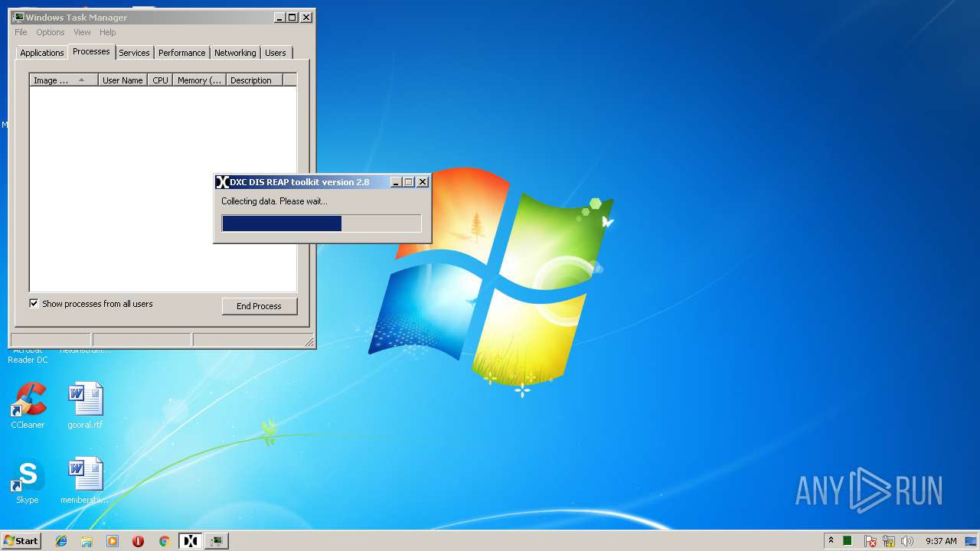
Task: Sort by Image Name column header
Action: [x=64, y=80]
